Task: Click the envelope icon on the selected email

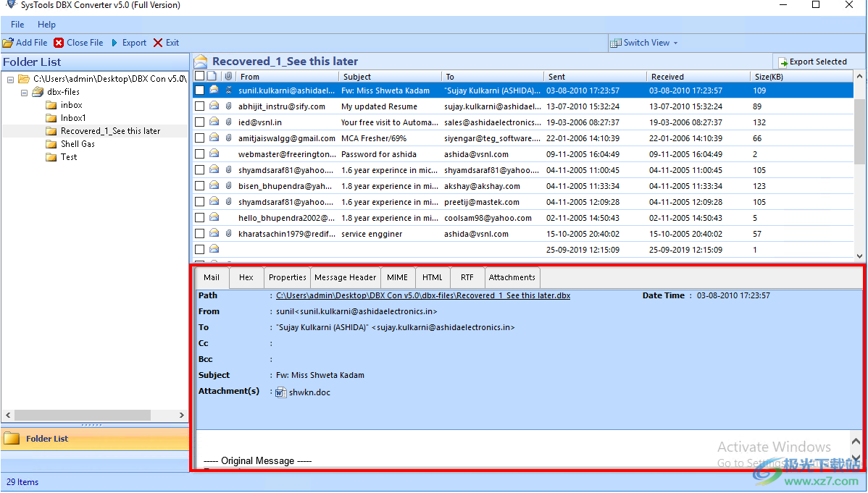Action: tap(212, 90)
